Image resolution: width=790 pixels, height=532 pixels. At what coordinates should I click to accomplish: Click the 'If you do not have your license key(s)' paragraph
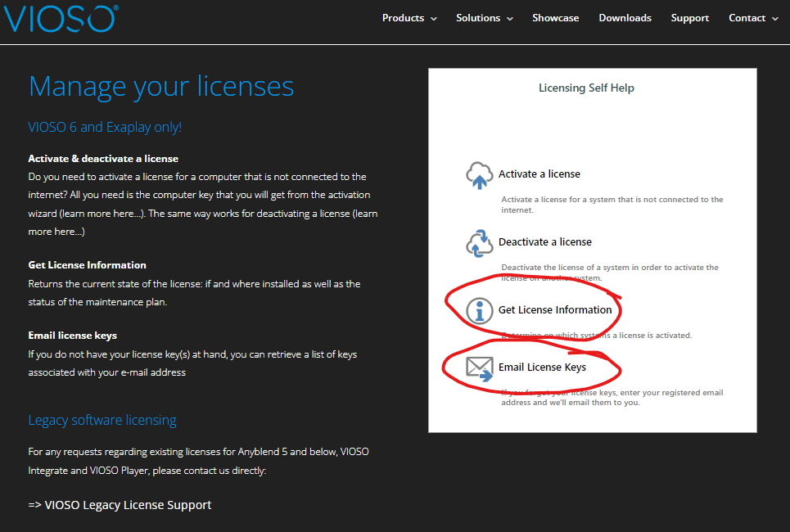point(192,363)
